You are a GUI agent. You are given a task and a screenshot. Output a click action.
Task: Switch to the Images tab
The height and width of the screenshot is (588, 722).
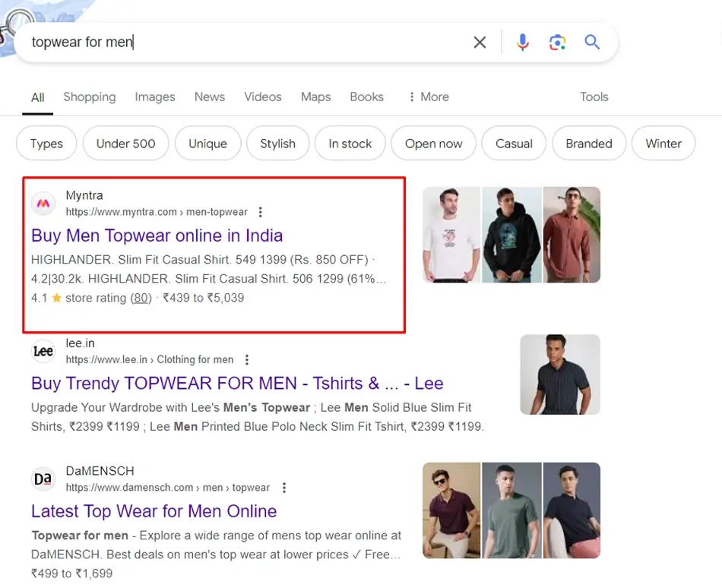pos(155,96)
